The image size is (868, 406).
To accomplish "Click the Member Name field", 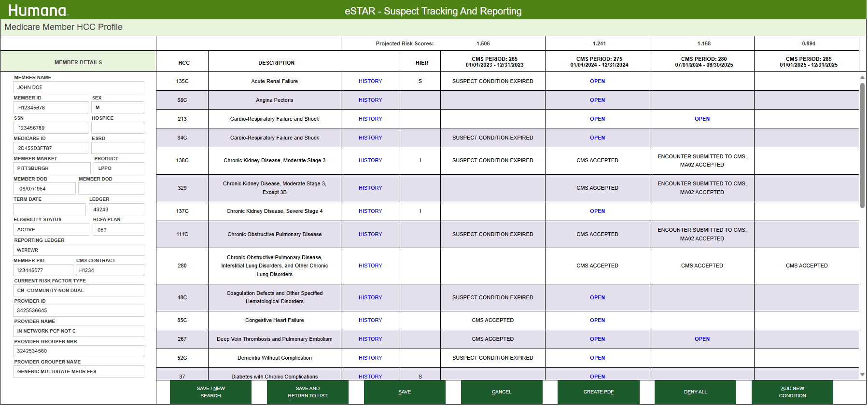I will coord(79,87).
